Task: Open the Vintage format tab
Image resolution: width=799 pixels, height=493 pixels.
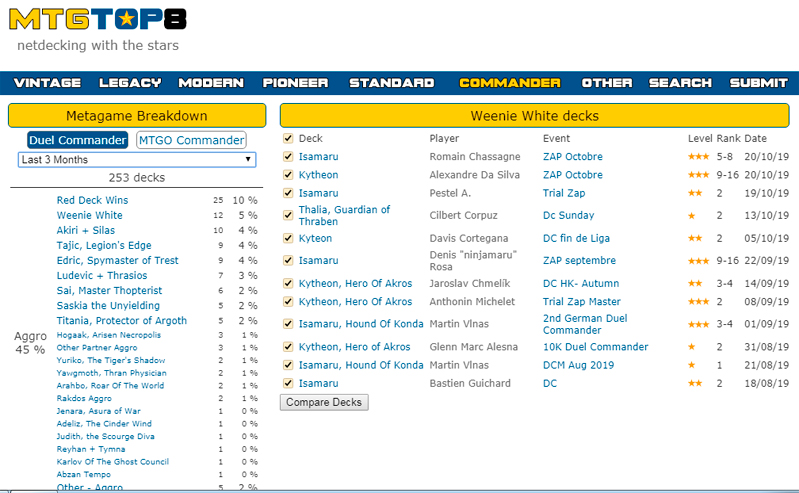Action: [47, 83]
